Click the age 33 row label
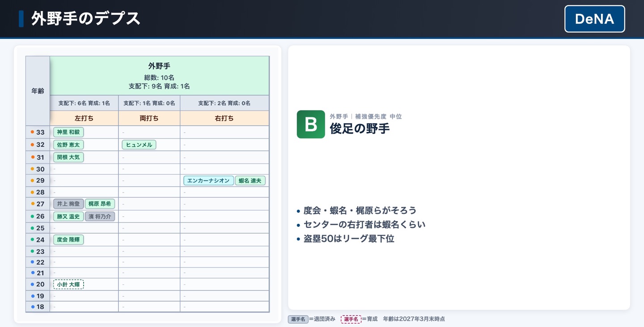This screenshot has width=644, height=327. point(38,132)
